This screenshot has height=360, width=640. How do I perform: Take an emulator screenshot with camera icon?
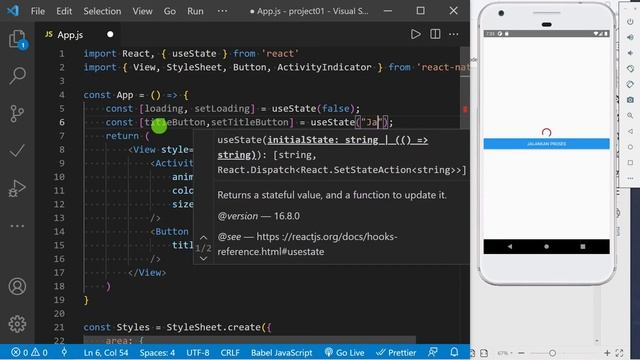[630, 100]
